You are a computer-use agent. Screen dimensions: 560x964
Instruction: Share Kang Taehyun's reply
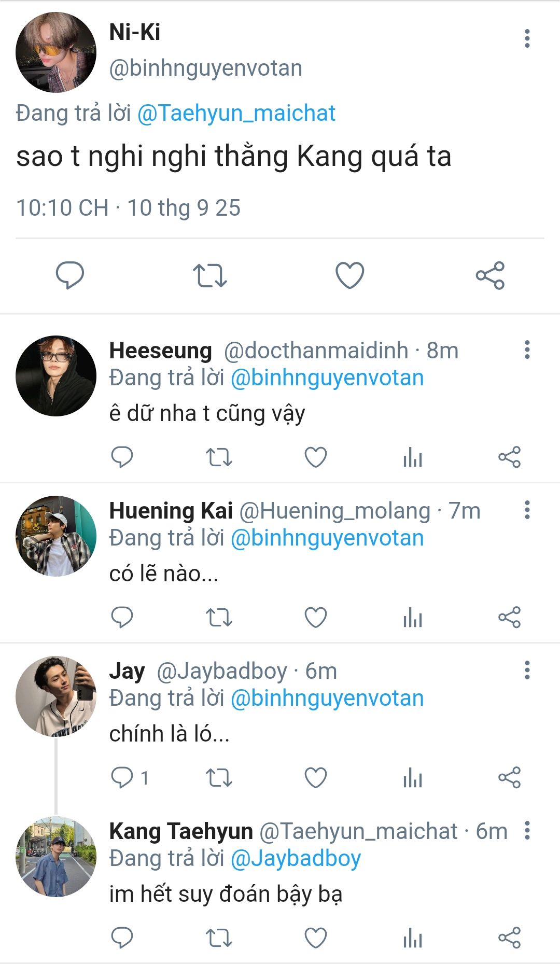(x=509, y=938)
